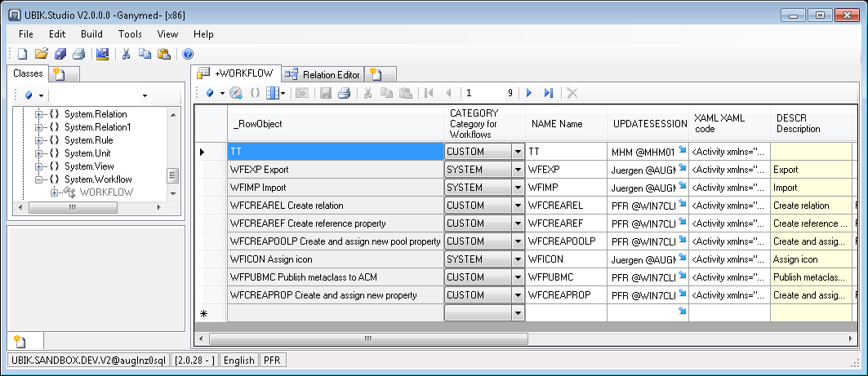This screenshot has height=376, width=868.
Task: Open CATEGORY dropdown for WFICON row
Action: [x=517, y=259]
